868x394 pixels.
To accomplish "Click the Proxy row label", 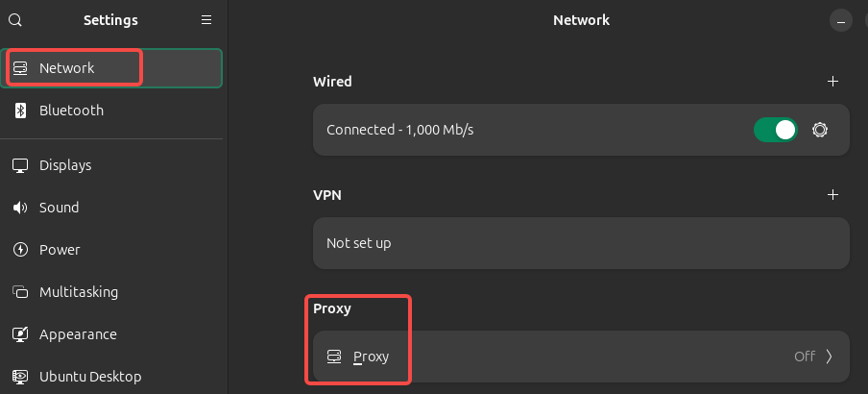I will (x=372, y=357).
